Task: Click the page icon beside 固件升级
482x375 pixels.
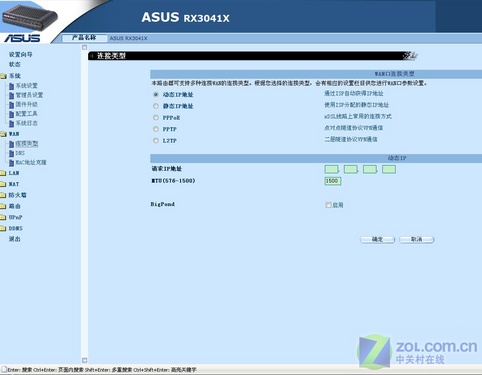Action: 11,105
